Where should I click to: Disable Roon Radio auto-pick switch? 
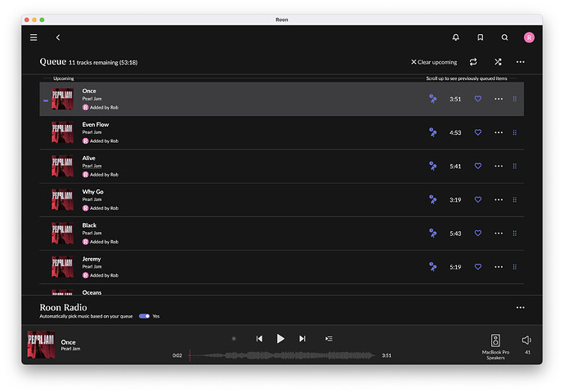[144, 316]
